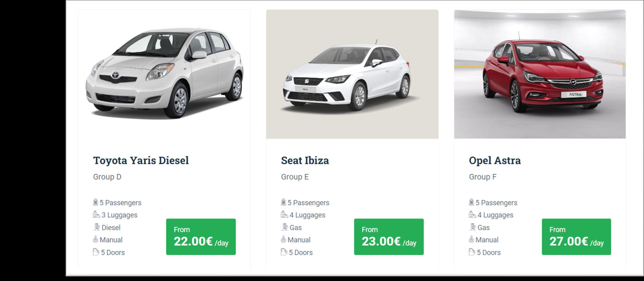Open the Toyota Yaris Diesel title link
Viewport: 644px width, 281px height.
tap(141, 160)
